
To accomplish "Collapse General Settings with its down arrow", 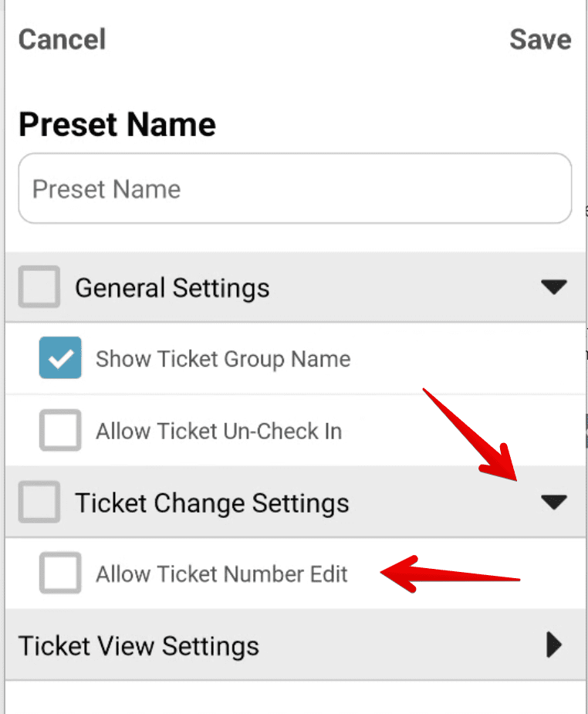I will pos(554,287).
